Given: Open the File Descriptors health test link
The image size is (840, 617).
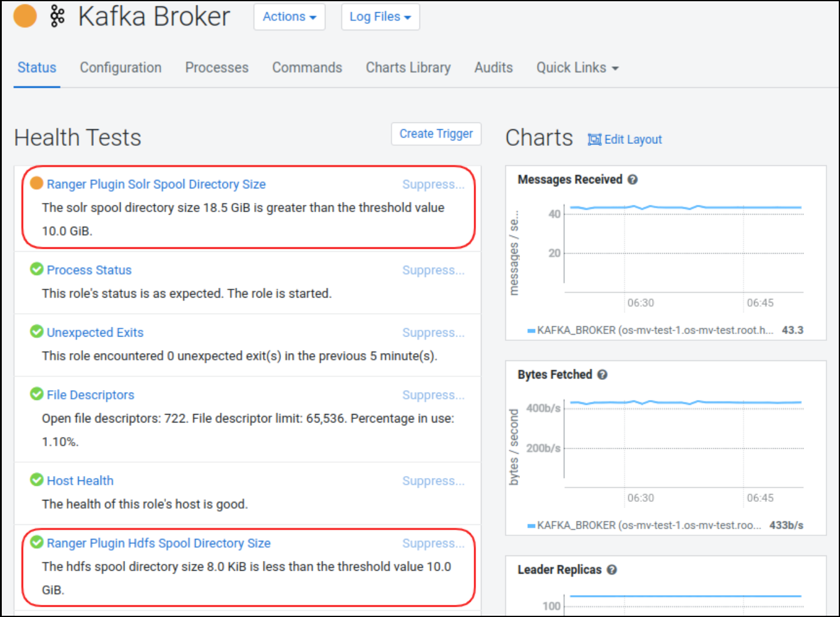Looking at the screenshot, I should click(90, 395).
